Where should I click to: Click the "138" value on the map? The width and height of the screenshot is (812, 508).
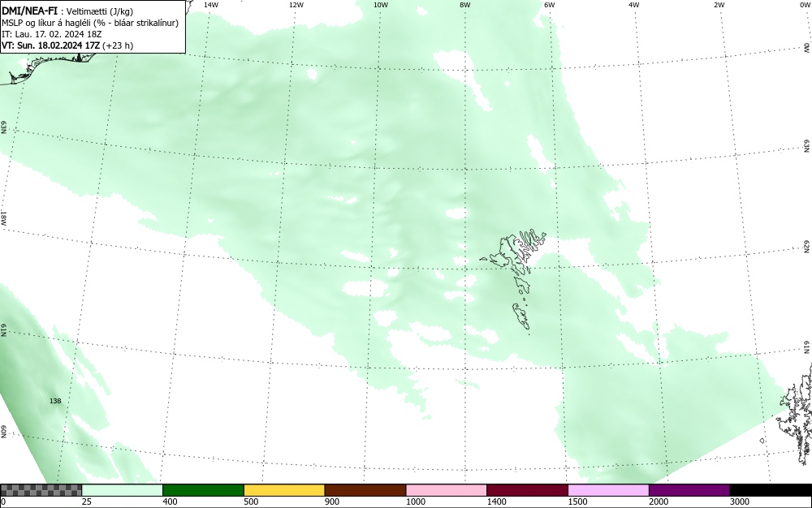pos(55,401)
